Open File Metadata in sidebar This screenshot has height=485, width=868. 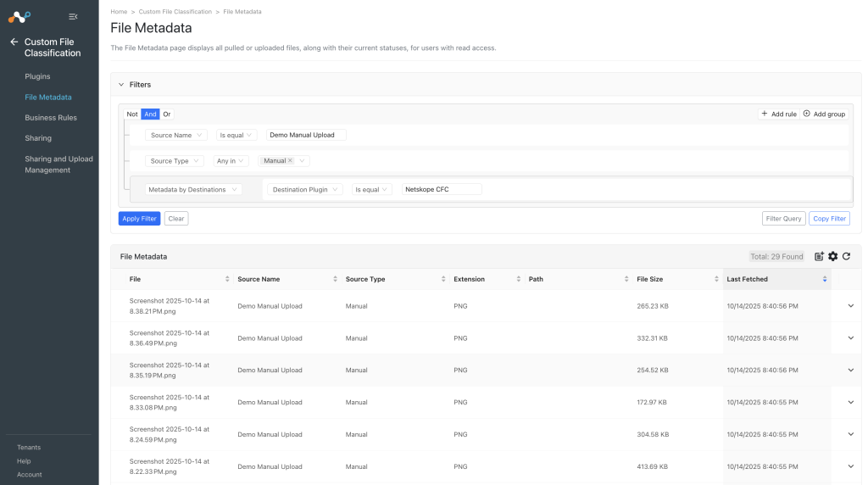(x=48, y=97)
